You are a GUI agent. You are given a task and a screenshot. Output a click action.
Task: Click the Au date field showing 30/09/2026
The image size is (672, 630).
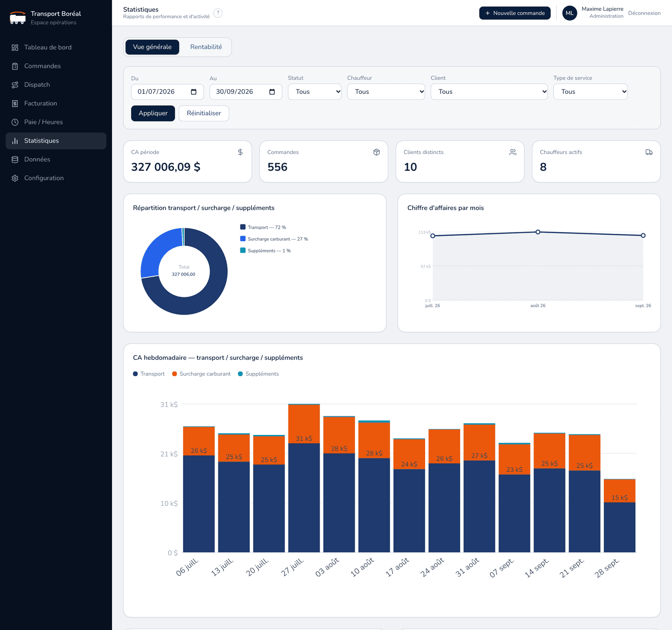click(245, 92)
